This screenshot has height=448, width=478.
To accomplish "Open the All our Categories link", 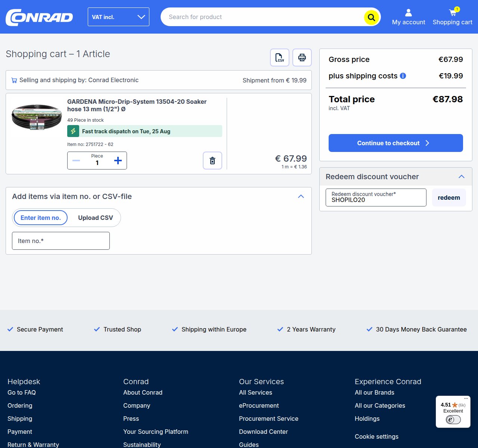I will [x=380, y=405].
